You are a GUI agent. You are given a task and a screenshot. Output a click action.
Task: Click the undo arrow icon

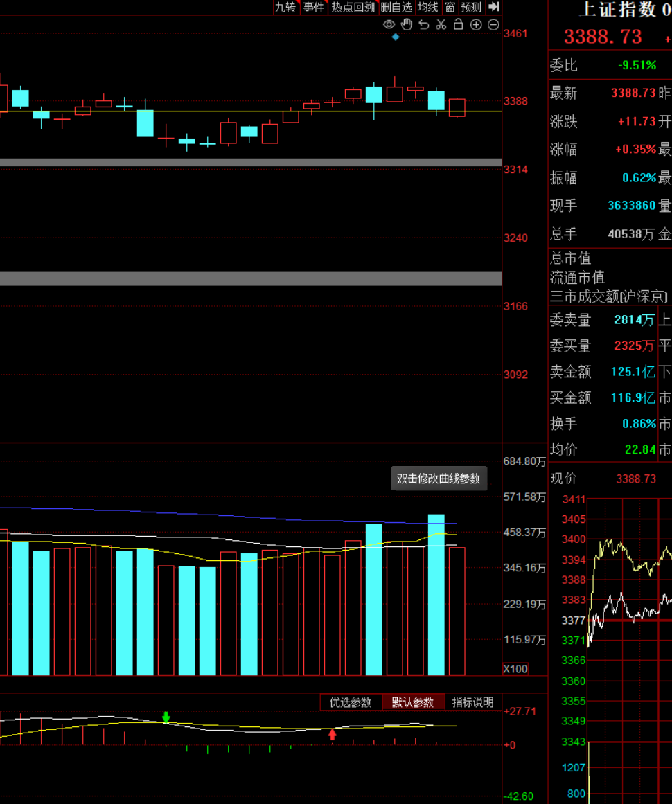point(424,25)
